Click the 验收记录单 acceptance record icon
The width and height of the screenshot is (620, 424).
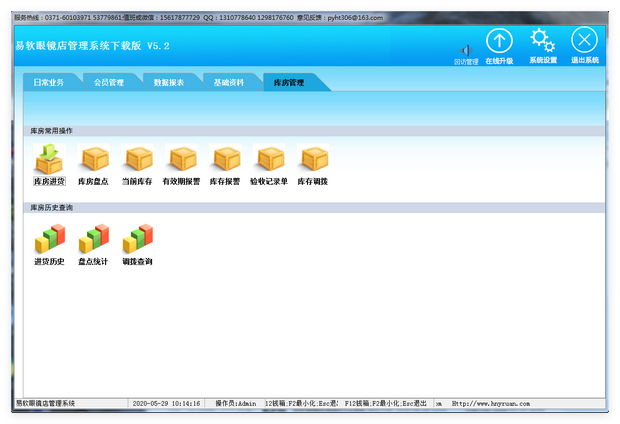coord(269,159)
